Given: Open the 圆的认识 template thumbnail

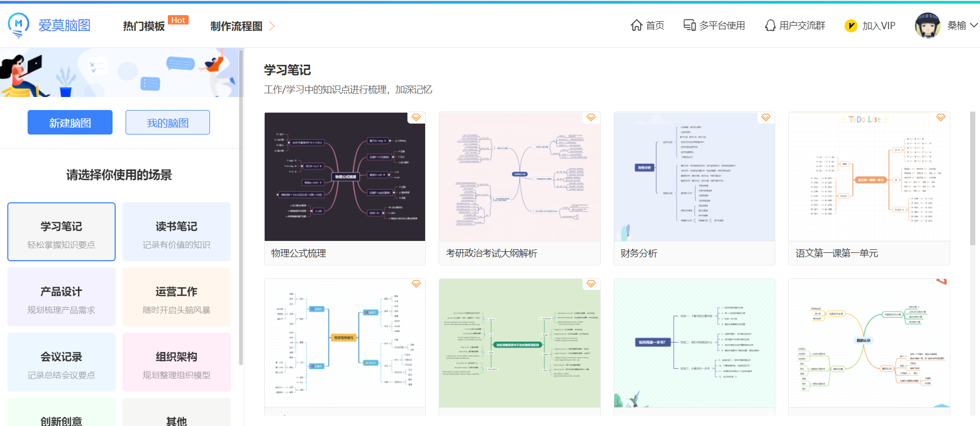Looking at the screenshot, I should point(869,343).
